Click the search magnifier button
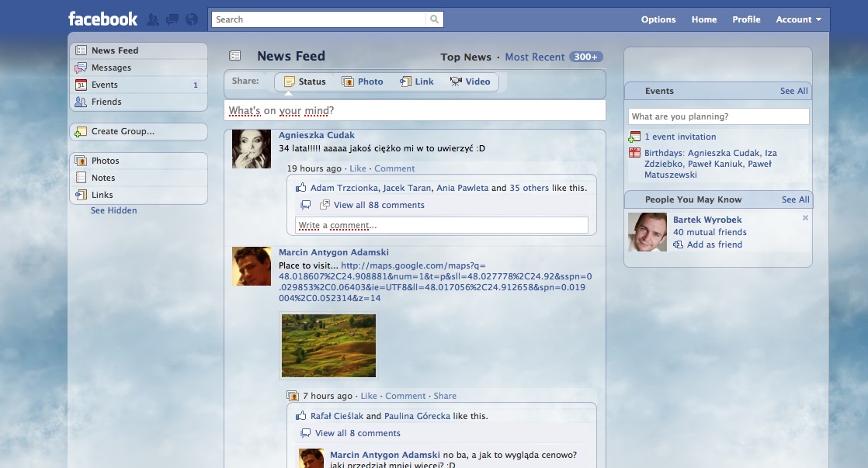The image size is (868, 468). click(435, 19)
